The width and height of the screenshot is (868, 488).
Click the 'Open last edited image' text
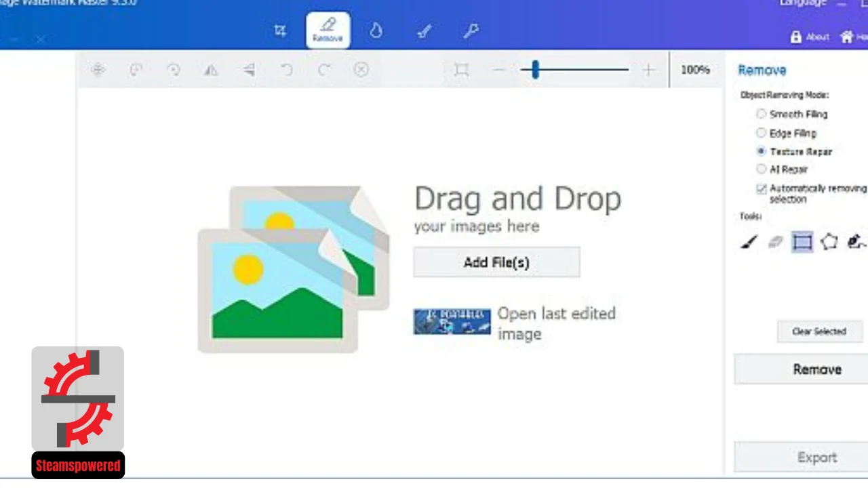point(556,323)
